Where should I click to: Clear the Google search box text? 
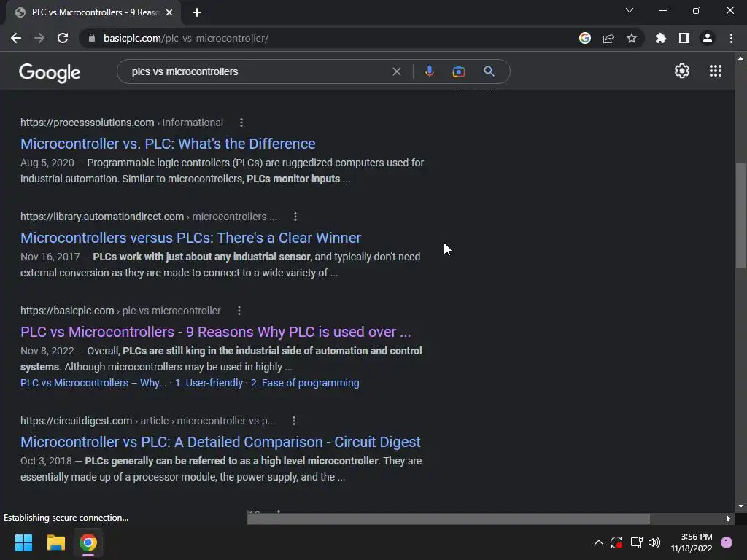(x=396, y=71)
